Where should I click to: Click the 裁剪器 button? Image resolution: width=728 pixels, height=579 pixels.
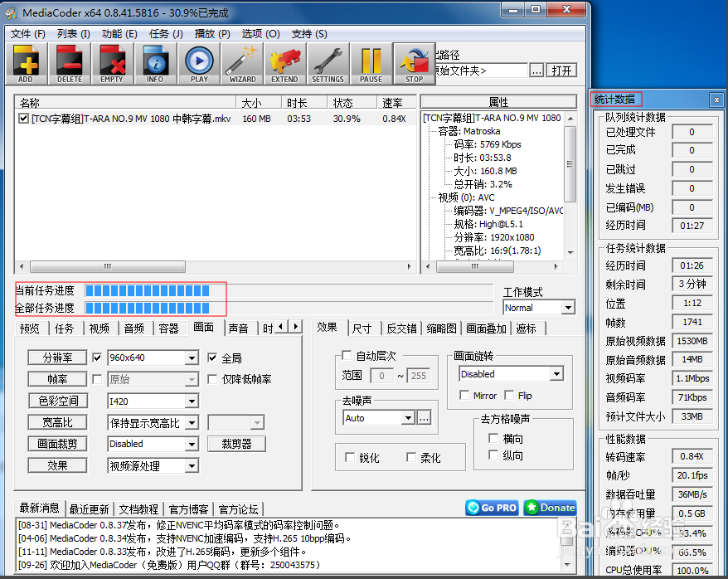point(235,444)
